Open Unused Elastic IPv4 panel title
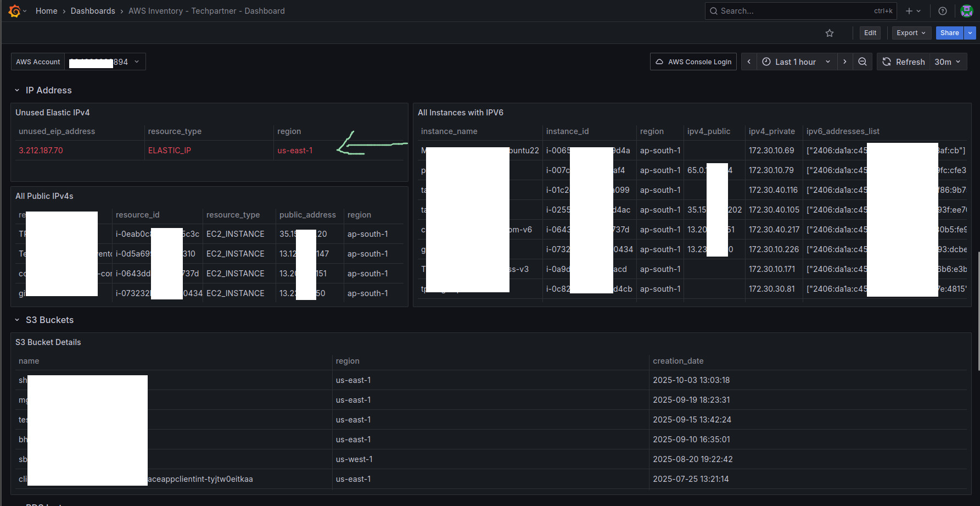Viewport: 980px width, 506px height. [x=53, y=113]
